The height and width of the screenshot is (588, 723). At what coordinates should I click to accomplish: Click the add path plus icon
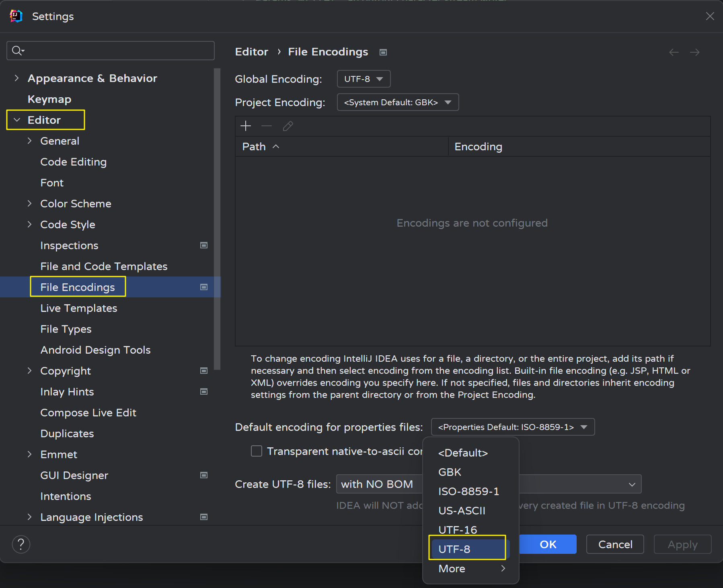pos(245,126)
